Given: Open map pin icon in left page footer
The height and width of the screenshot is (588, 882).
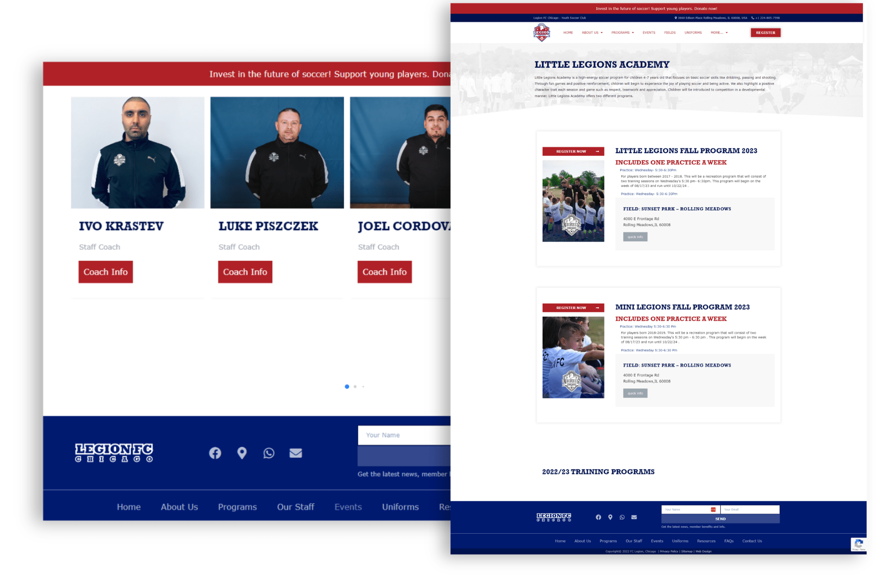Looking at the screenshot, I should tap(242, 453).
